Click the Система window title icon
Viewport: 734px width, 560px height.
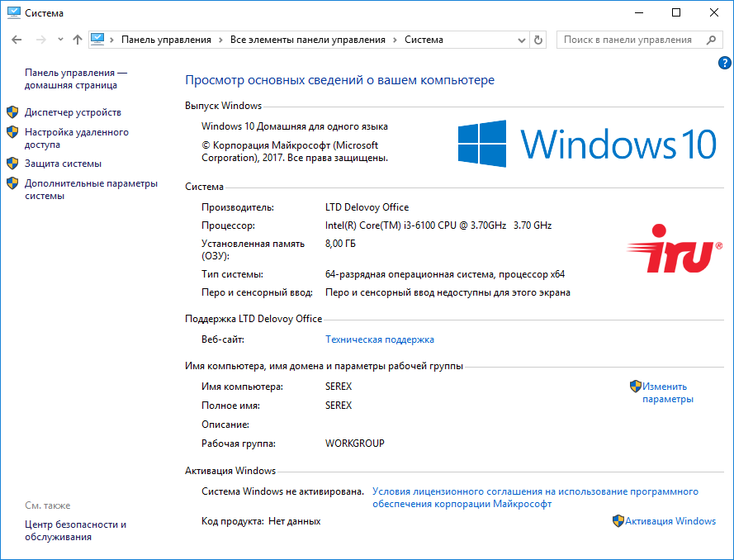(13, 12)
